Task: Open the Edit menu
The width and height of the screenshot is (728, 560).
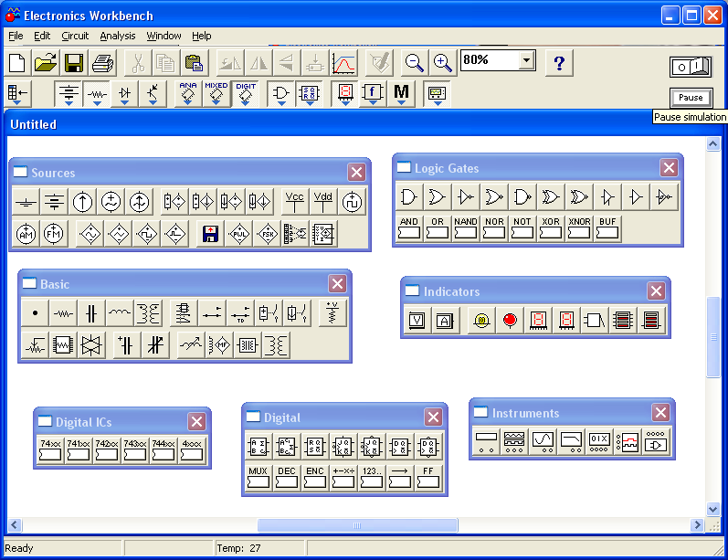Action: [42, 36]
